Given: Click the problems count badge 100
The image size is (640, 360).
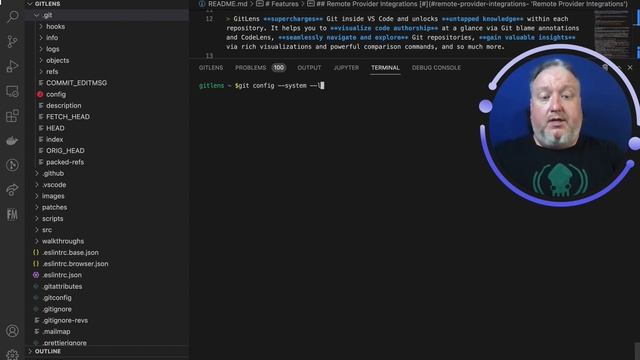Looking at the screenshot, I should click(x=279, y=68).
